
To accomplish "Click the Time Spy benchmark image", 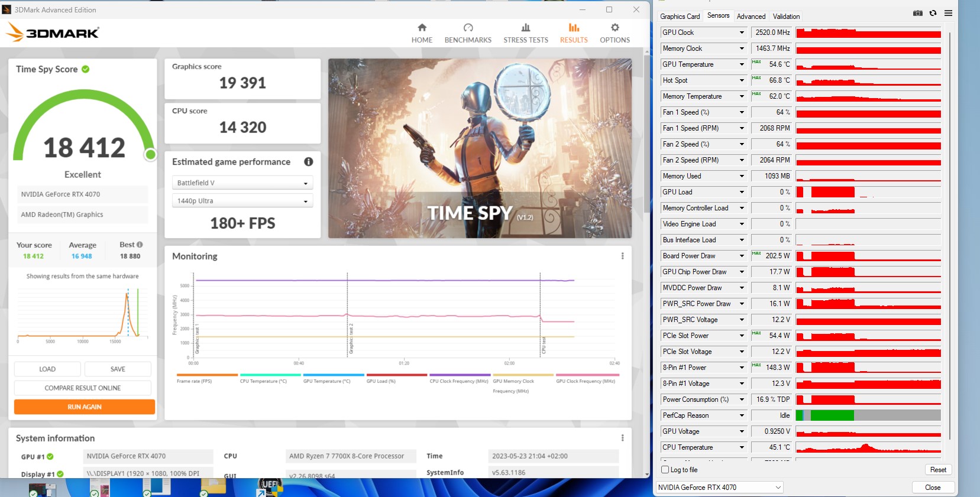I will (x=480, y=148).
